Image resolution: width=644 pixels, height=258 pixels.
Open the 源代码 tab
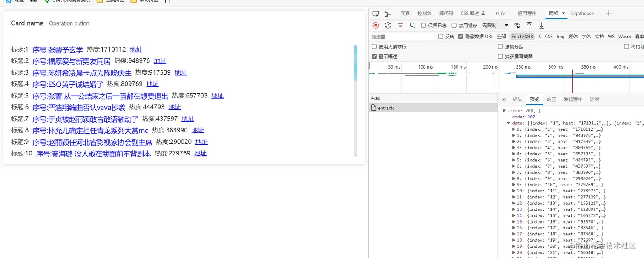[x=446, y=14]
